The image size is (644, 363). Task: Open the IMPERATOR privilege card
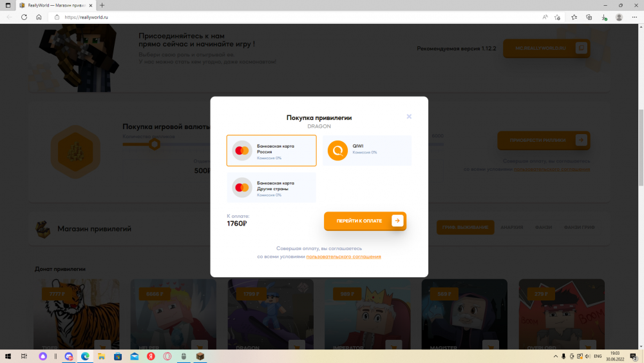click(368, 315)
